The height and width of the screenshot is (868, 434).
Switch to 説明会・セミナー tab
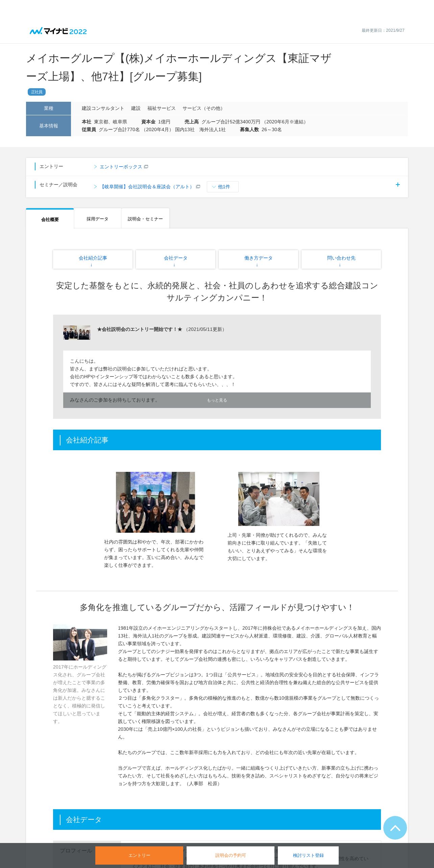pos(145,219)
